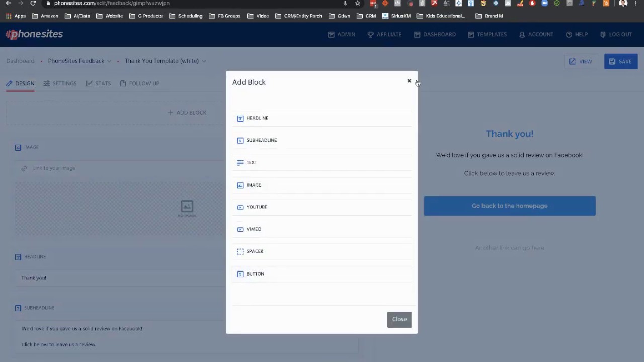Open the FB Groups bookmarks folder
Screen dimensions: 644x362
pyautogui.click(x=224, y=16)
